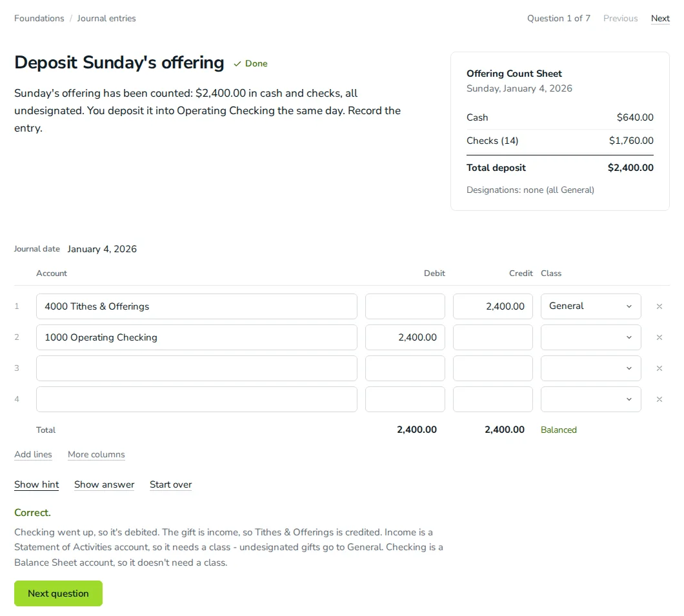This screenshot has height=616, width=684.
Task: Click the debit field showing 2,400.00
Action: (x=405, y=337)
